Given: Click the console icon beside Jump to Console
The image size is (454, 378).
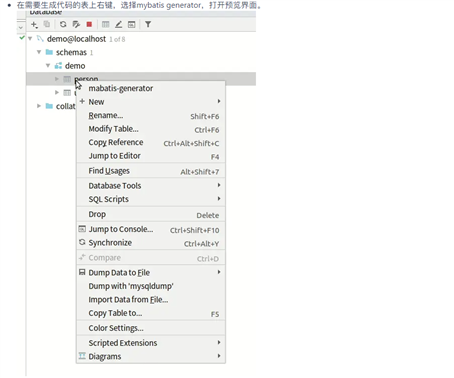Looking at the screenshot, I should click(82, 229).
